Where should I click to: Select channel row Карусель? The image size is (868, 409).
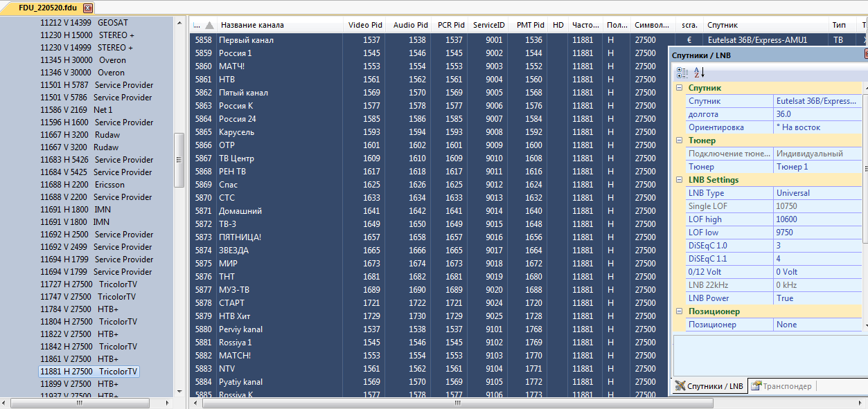pos(431,132)
